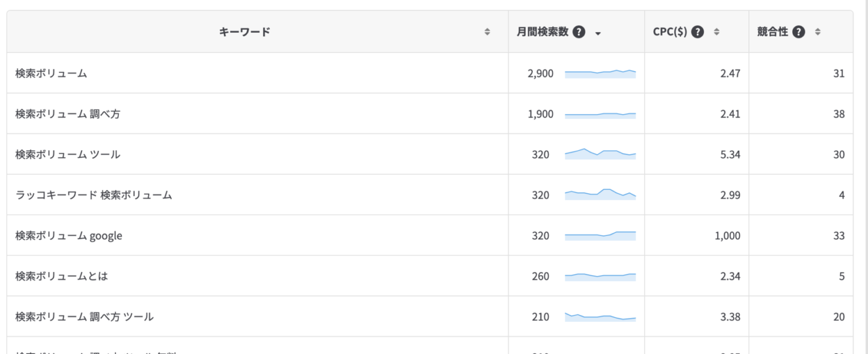868x354 pixels.
Task: Select keyword 検索ボリューム 調べ方 ツール
Action: [x=84, y=317]
